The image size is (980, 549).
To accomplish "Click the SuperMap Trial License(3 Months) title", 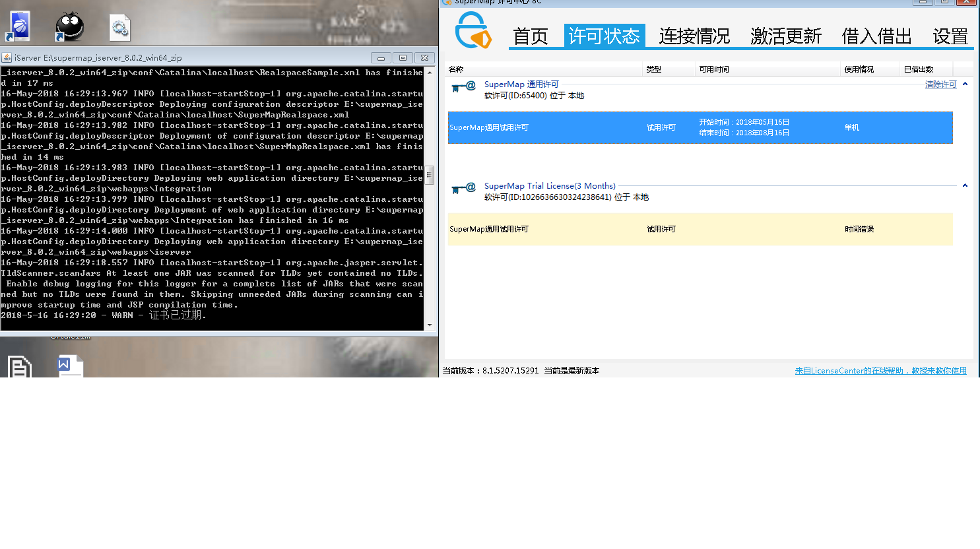I will (550, 186).
